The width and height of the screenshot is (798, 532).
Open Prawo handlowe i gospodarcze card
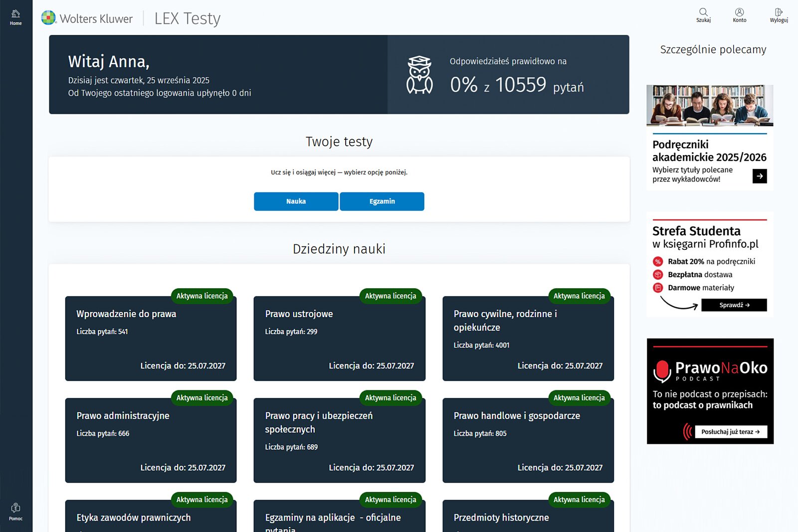pos(528,441)
